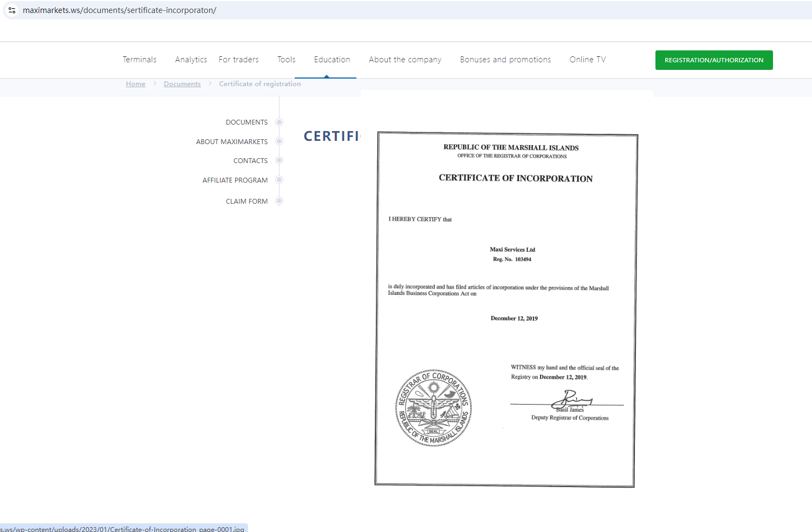Click the site information icon in address bar
Screen dimensions: 812x532
(x=12, y=10)
